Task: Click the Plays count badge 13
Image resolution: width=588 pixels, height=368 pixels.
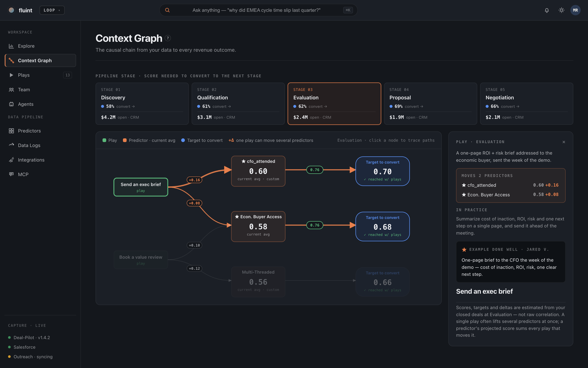Action: pos(68,75)
